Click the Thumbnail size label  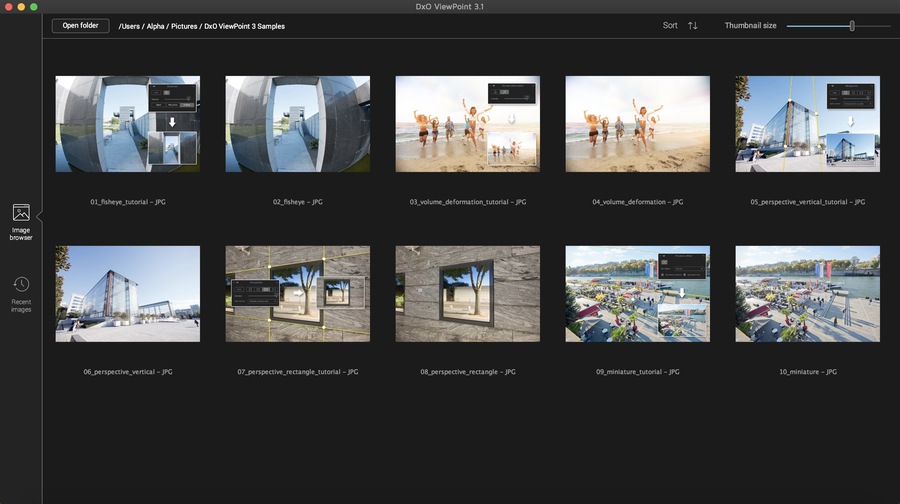coord(750,26)
